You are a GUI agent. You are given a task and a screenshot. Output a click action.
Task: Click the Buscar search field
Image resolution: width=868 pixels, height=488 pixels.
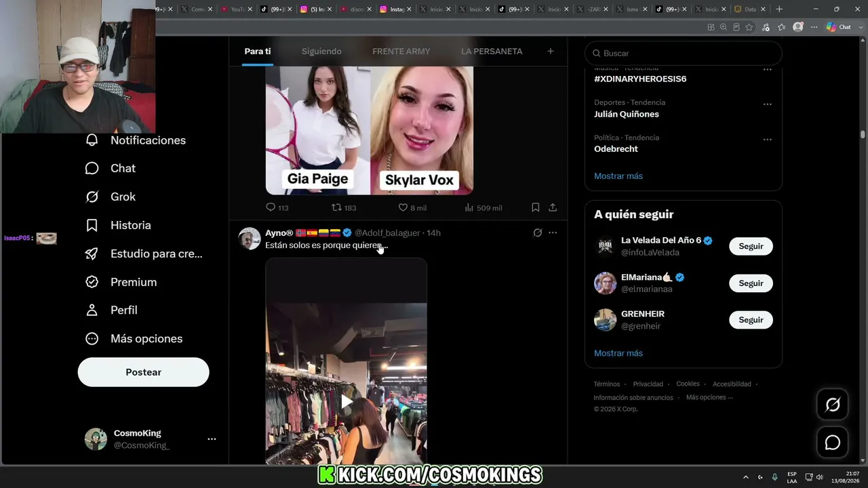click(x=684, y=53)
